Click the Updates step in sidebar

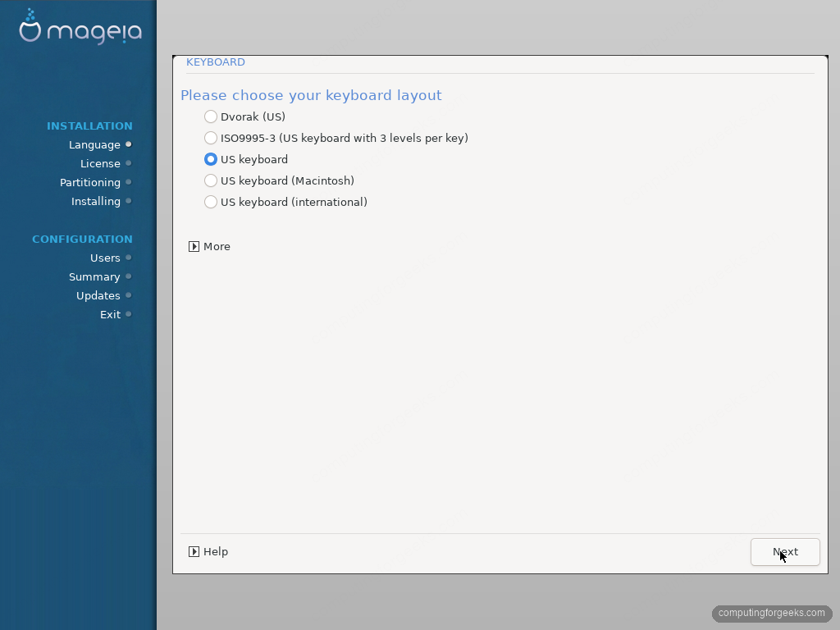click(98, 295)
